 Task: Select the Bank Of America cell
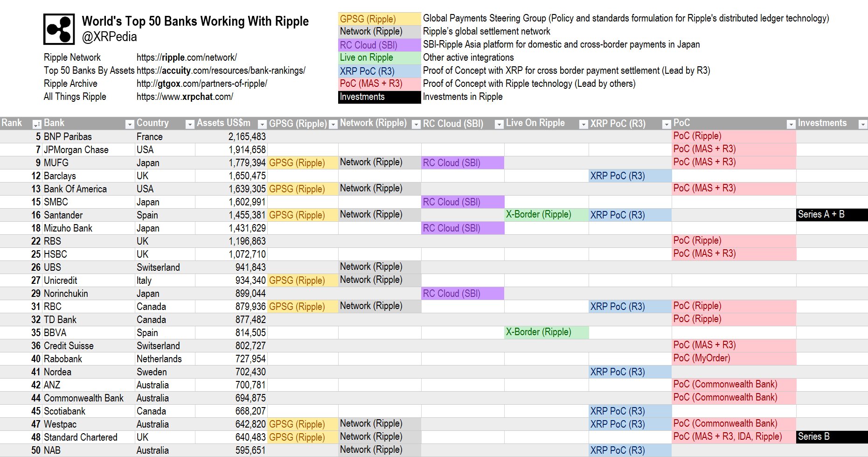pyautogui.click(x=89, y=189)
